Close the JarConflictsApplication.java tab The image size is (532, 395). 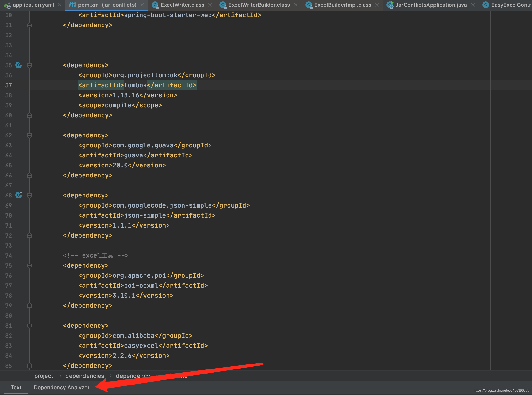473,5
